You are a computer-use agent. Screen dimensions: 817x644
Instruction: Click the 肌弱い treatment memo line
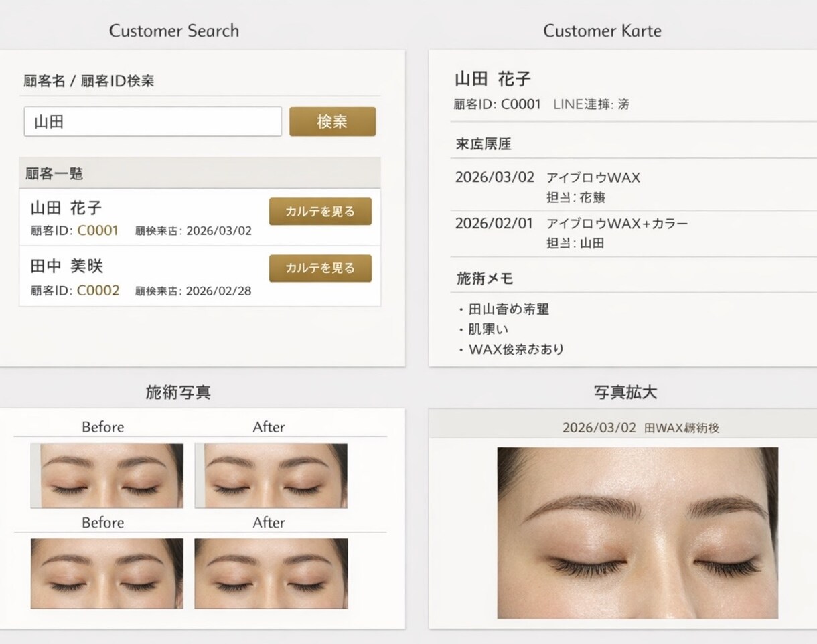[488, 329]
